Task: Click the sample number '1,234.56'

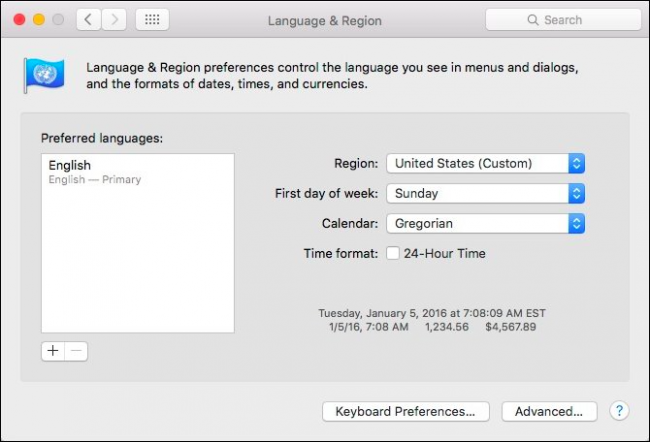Action: [447, 327]
